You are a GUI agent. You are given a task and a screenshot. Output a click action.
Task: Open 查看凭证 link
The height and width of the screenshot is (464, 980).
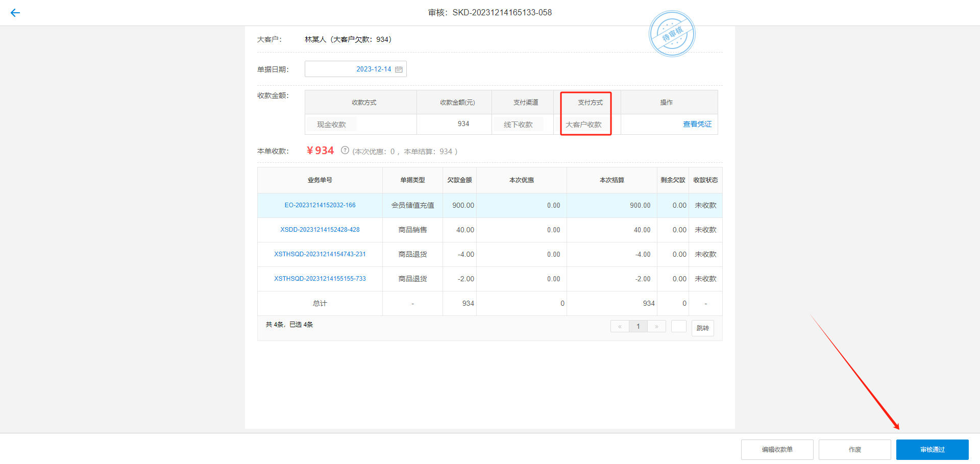click(x=697, y=124)
